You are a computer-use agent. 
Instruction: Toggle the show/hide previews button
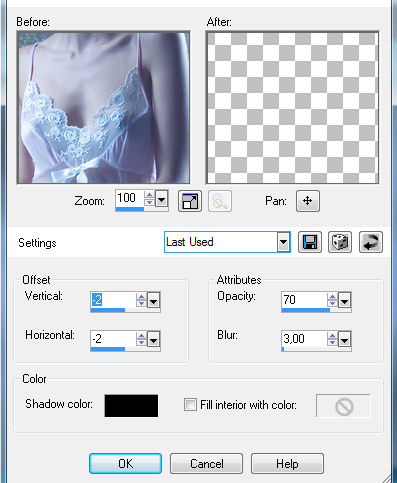pos(190,201)
